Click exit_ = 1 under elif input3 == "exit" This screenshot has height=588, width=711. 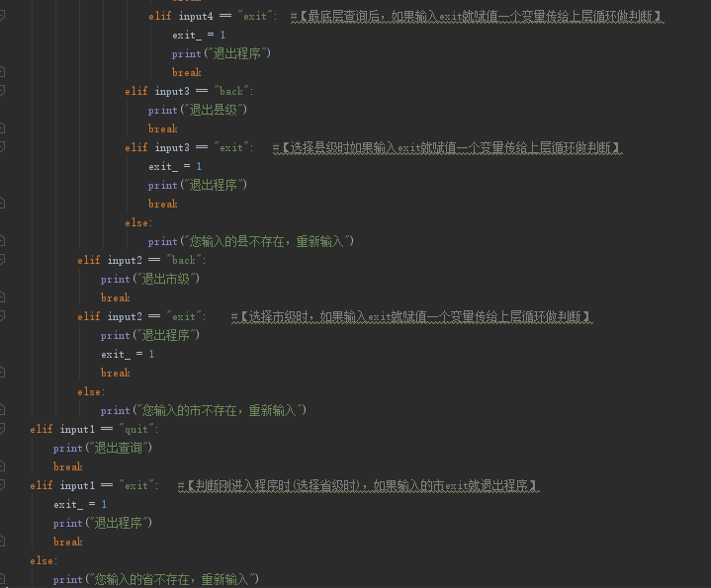pyautogui.click(x=175, y=166)
